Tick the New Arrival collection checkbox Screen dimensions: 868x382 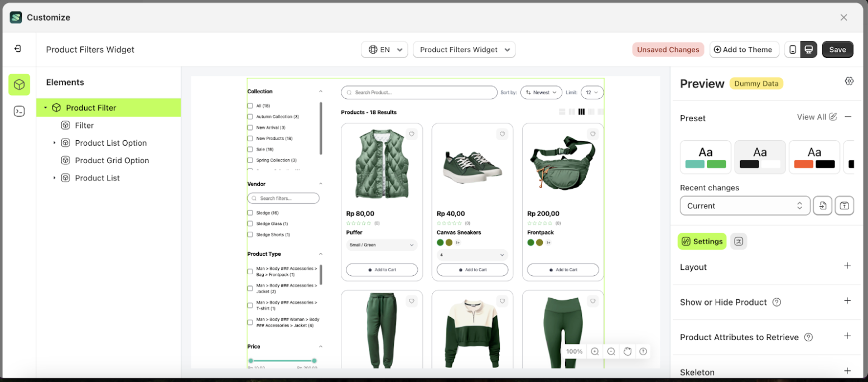250,127
